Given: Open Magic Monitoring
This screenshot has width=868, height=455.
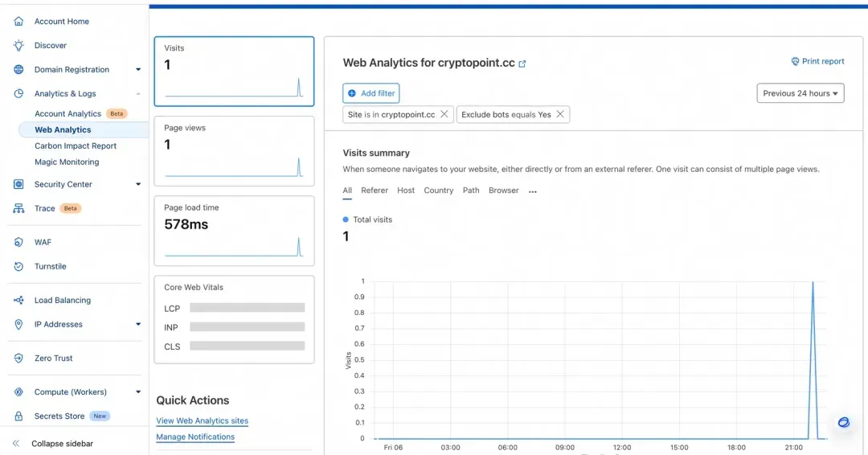Looking at the screenshot, I should pyautogui.click(x=67, y=162).
